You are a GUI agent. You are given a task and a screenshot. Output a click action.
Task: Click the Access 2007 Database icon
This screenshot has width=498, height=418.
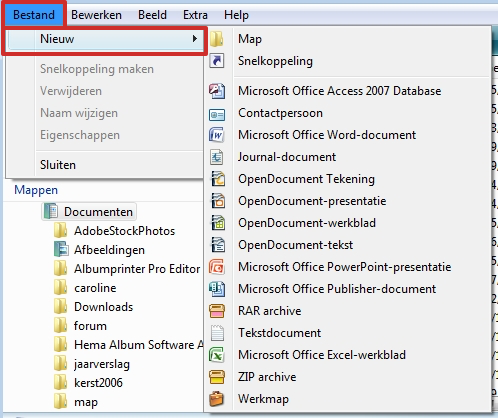(217, 91)
